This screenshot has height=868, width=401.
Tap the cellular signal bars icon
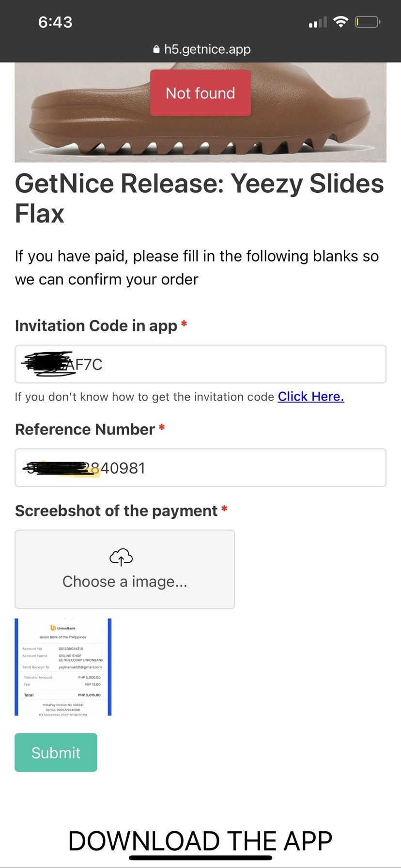pos(318,22)
